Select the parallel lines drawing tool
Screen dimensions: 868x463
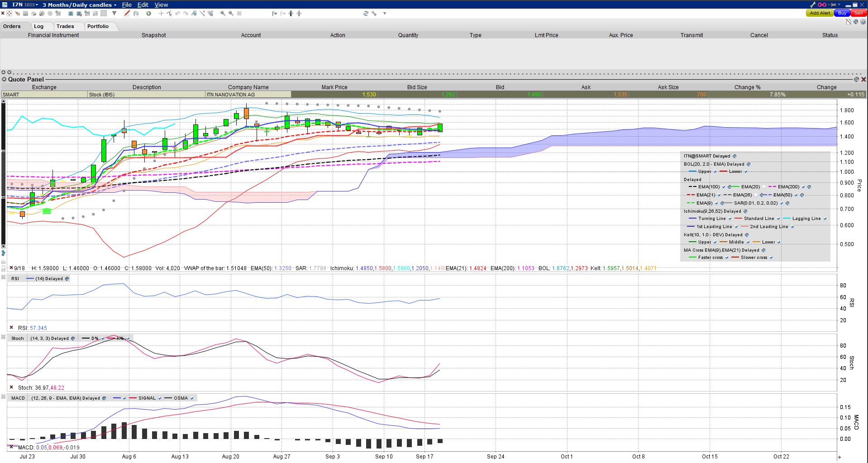point(210,13)
